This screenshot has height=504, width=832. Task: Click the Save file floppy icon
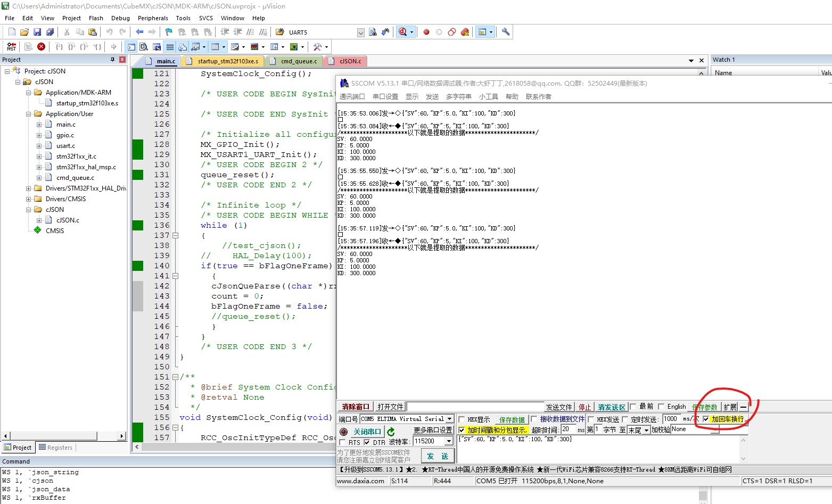point(37,32)
